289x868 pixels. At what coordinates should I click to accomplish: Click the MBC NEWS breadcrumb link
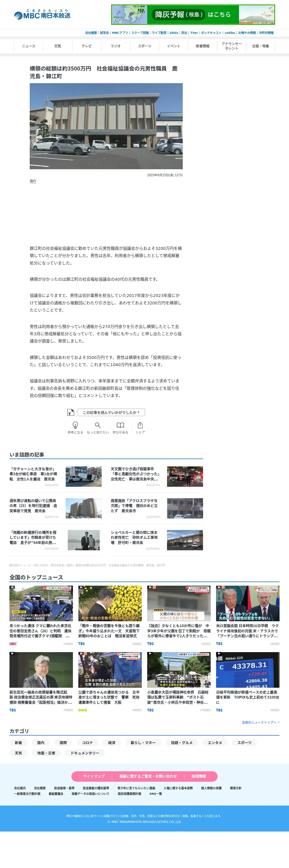click(x=41, y=565)
